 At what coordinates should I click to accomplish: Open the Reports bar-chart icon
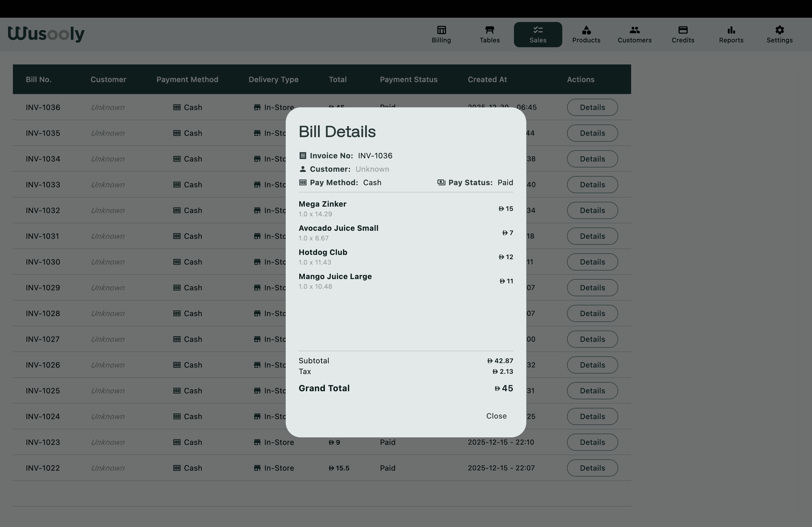(731, 30)
